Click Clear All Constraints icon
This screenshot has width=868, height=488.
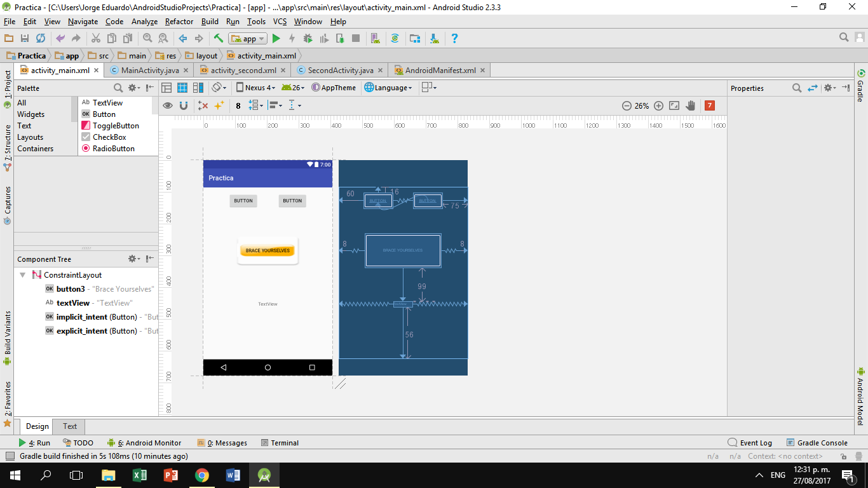203,105
